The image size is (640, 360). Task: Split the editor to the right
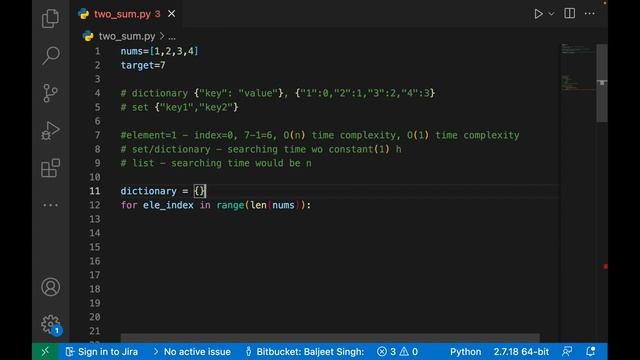pyautogui.click(x=569, y=13)
